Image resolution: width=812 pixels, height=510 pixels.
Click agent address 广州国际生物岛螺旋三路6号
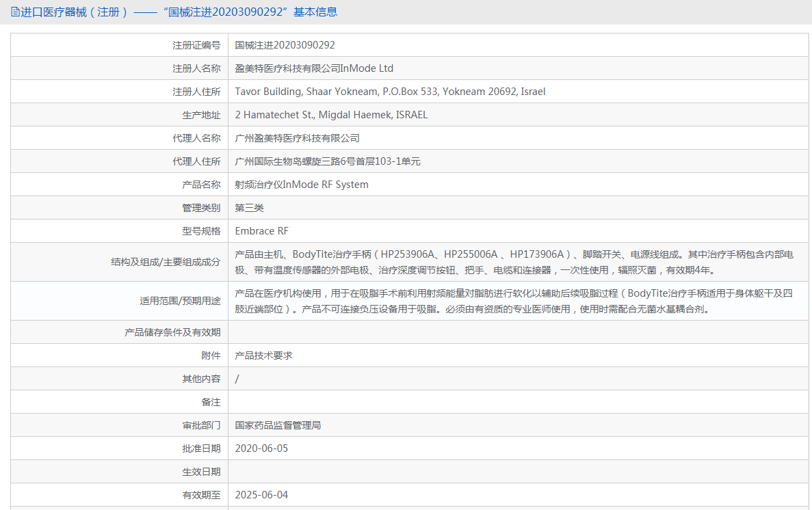coord(328,161)
